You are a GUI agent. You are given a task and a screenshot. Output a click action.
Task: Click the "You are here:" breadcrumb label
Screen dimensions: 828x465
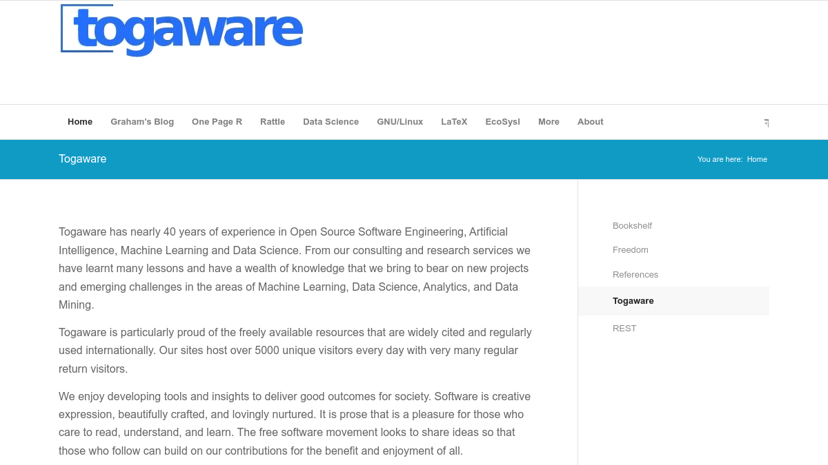coord(720,159)
